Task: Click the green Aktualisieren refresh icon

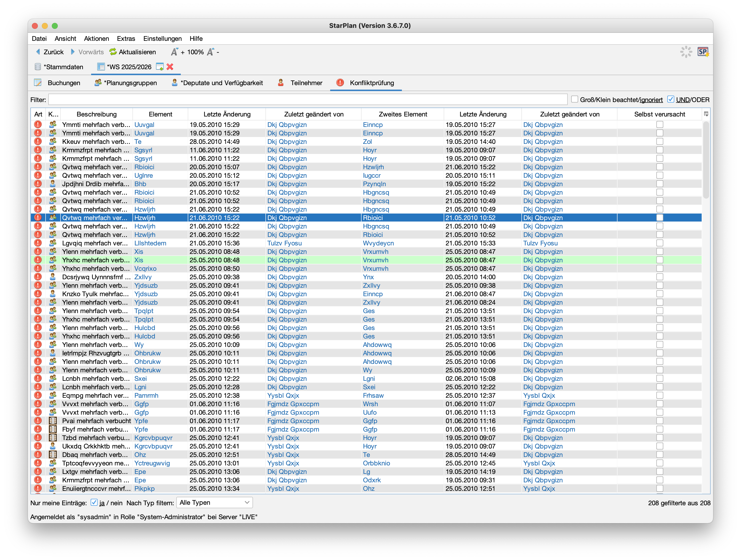Action: tap(113, 52)
